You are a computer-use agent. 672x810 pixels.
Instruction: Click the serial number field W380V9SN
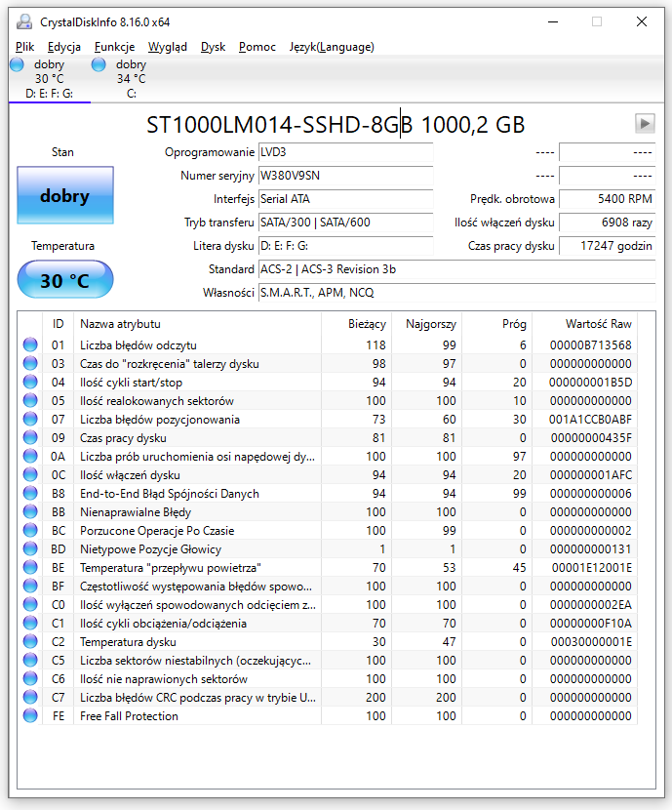345,176
